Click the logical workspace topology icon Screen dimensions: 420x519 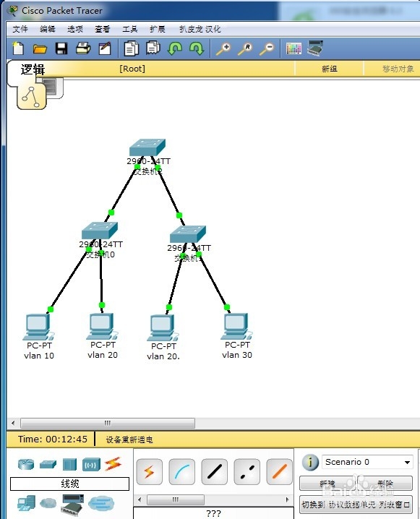31,97
